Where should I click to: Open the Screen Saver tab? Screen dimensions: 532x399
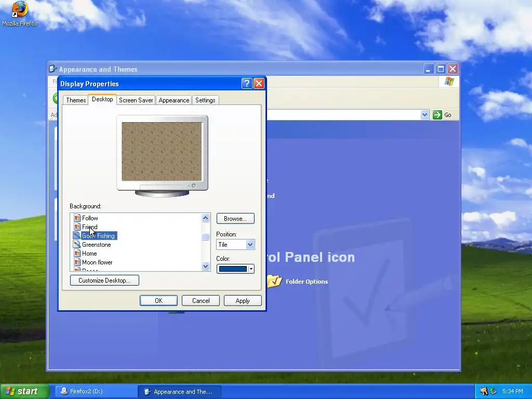(x=136, y=100)
